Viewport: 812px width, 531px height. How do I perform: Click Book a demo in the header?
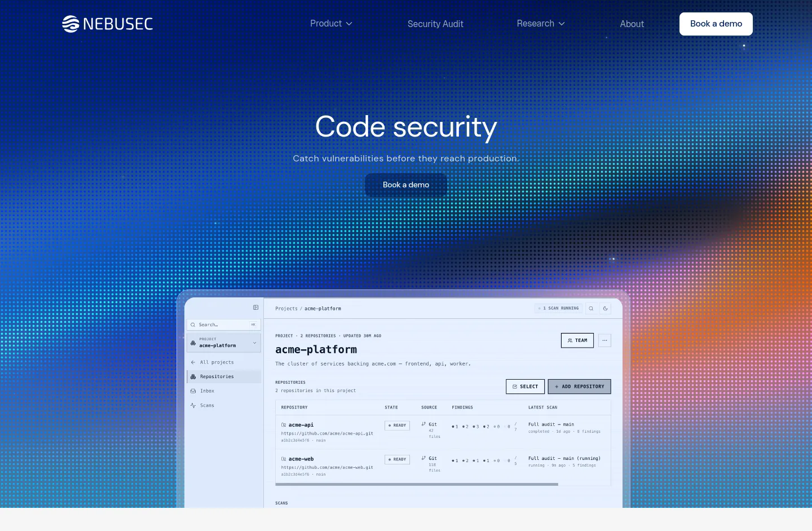tap(716, 24)
